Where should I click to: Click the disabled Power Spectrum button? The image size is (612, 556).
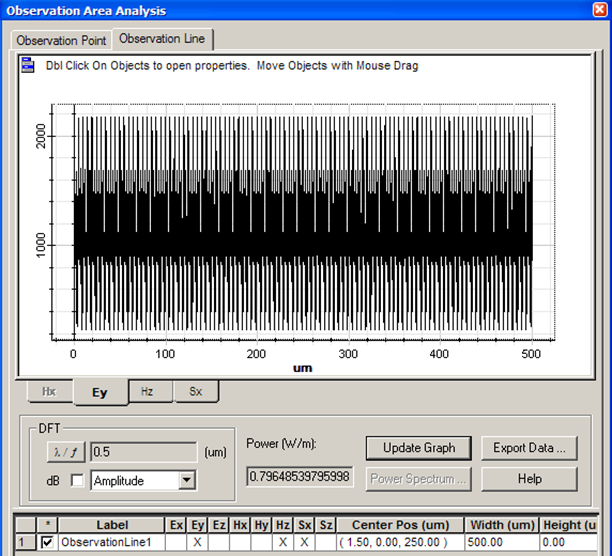click(x=418, y=479)
